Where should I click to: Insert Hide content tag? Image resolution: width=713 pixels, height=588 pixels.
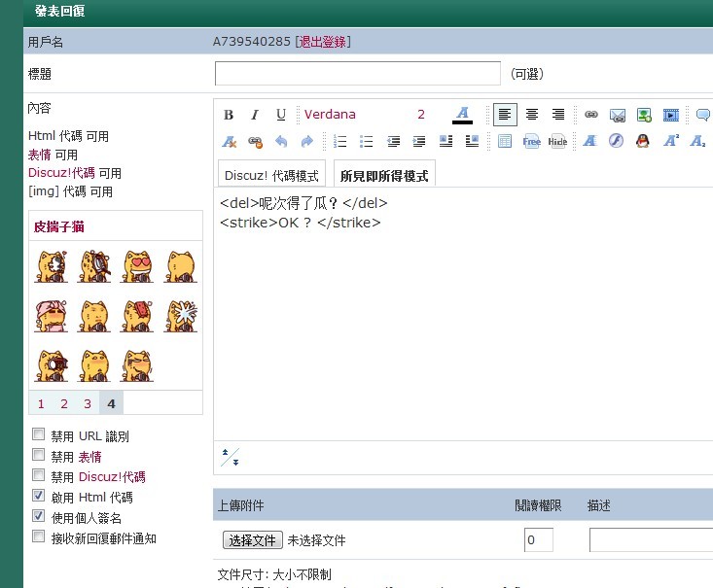coord(557,141)
